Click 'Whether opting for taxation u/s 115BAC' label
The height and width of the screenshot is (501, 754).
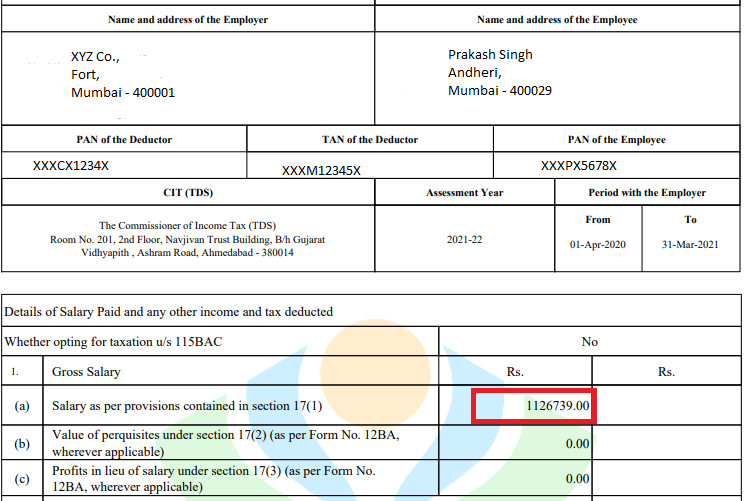(114, 342)
